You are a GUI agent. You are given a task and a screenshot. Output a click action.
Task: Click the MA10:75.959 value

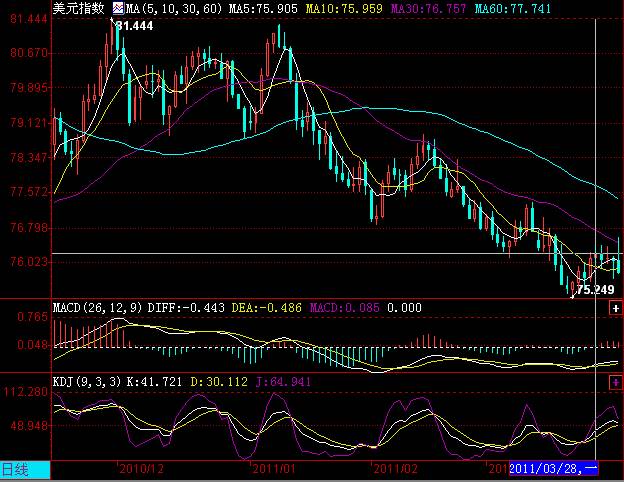(344, 8)
